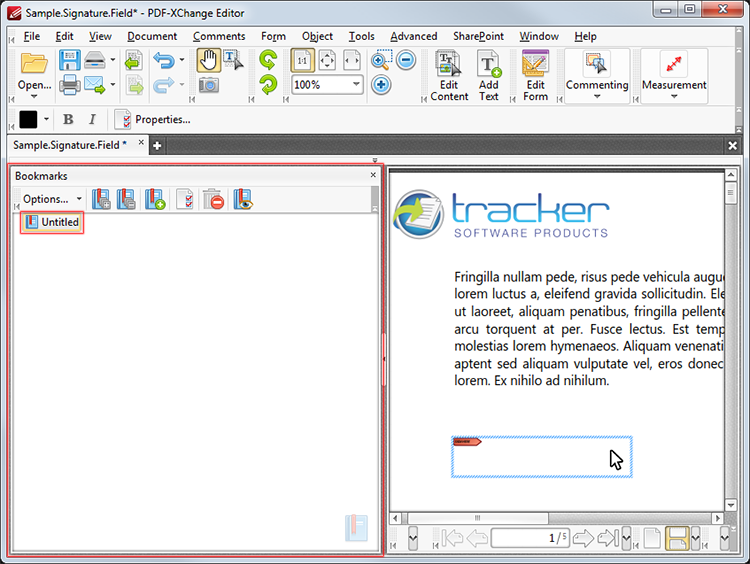Image resolution: width=750 pixels, height=564 pixels.
Task: Click the bookmark with eye icon
Action: pos(243,199)
